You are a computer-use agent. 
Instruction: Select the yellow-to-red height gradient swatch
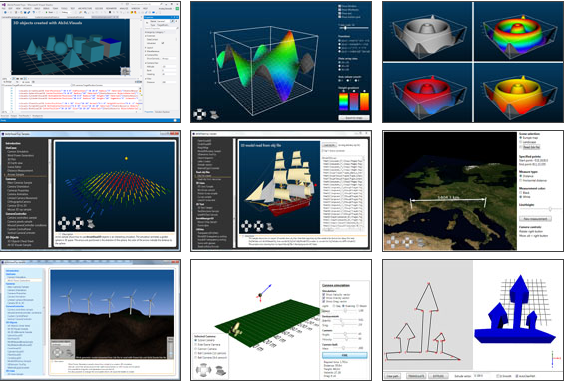364,102
